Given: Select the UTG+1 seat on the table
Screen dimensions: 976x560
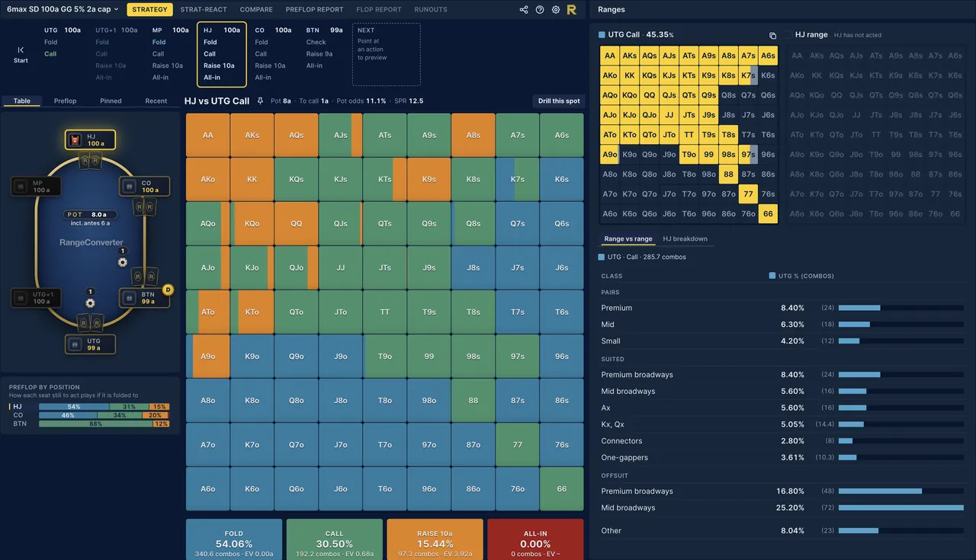Looking at the screenshot, I should coord(36,298).
